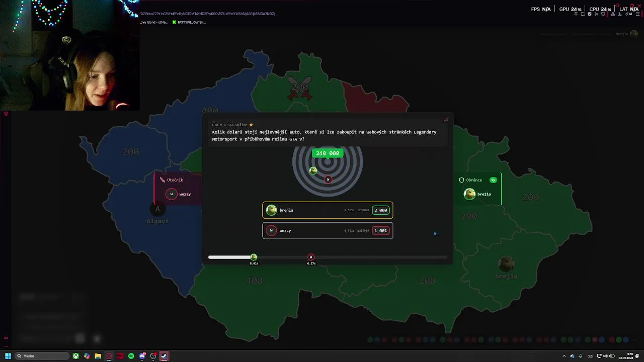Click the heart icon in overlay toolbar
644x362 pixels.
click(x=603, y=14)
